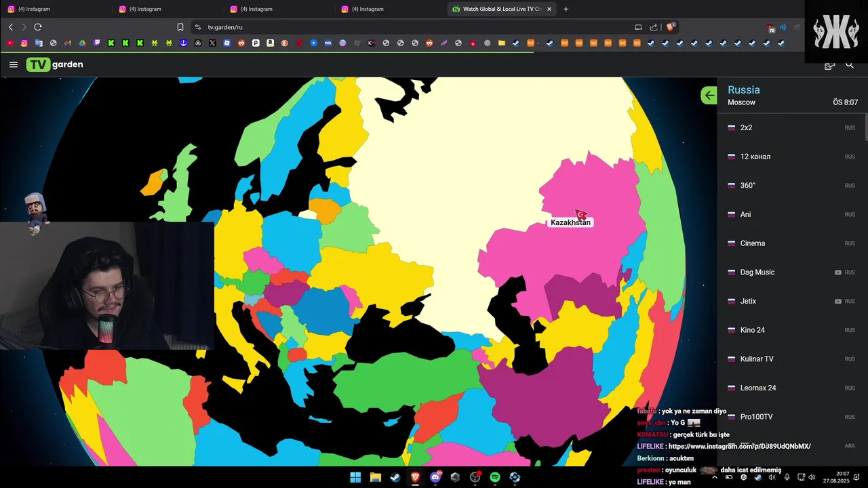
Task: Click the Kazakhstan label on the globe
Action: click(570, 222)
